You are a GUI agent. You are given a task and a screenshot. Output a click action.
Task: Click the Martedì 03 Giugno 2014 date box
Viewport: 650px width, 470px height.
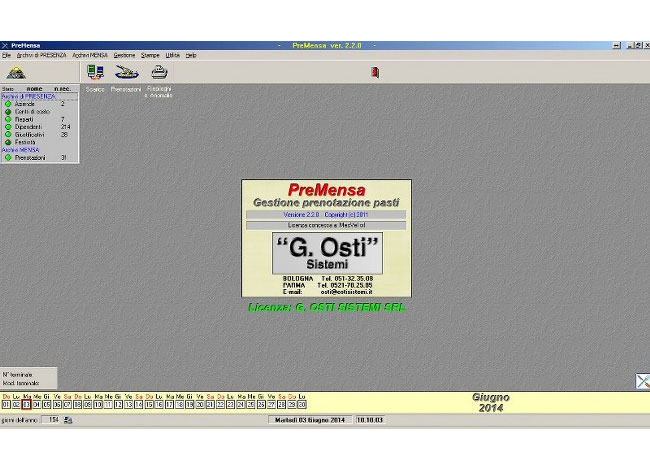pos(310,420)
